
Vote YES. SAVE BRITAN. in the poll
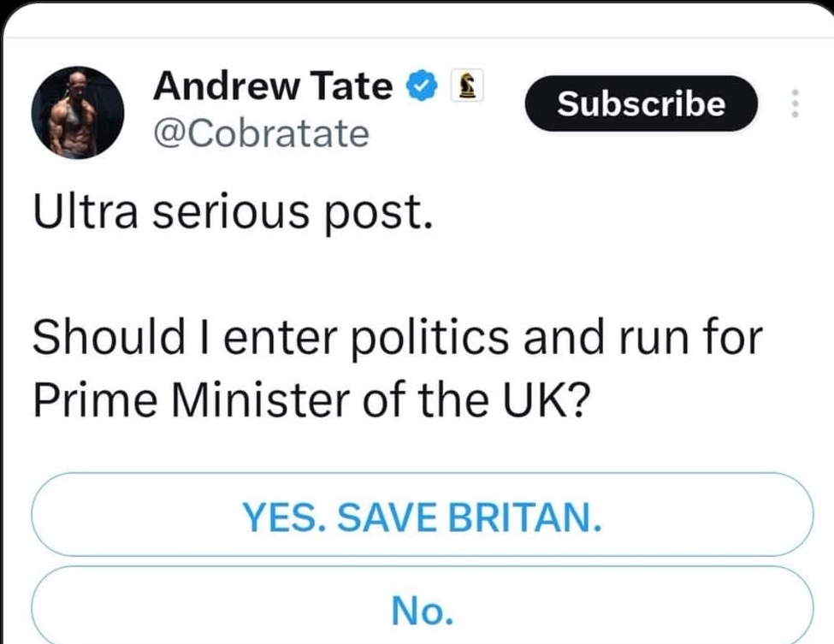(422, 516)
